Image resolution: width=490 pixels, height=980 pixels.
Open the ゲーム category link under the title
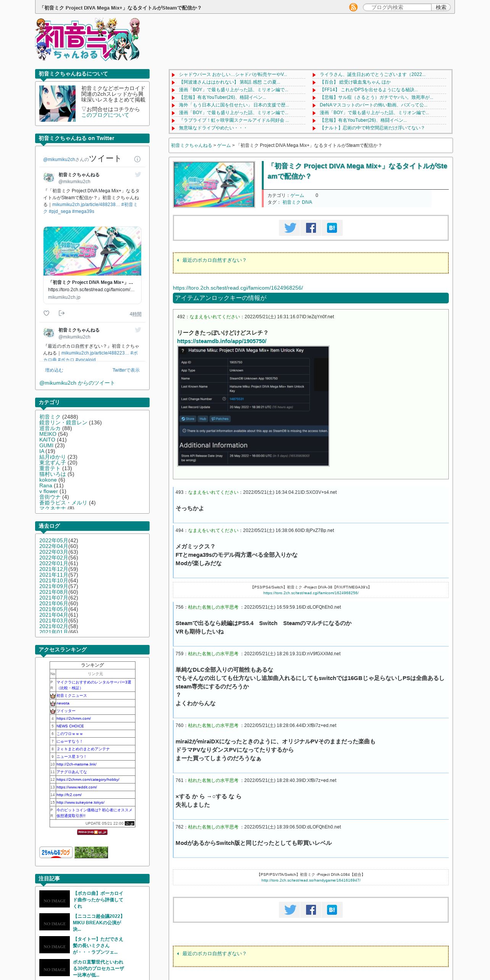click(x=297, y=195)
